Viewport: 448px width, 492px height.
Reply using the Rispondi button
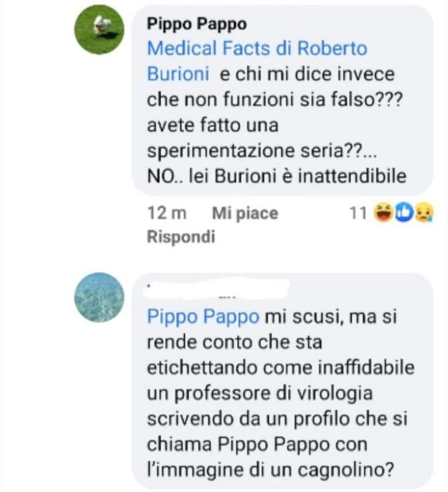[x=181, y=237]
